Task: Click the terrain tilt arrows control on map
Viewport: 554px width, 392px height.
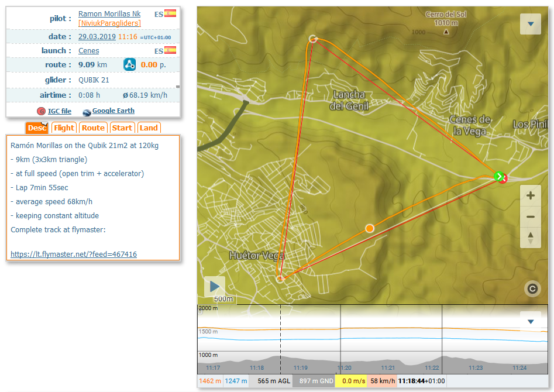Action: [531, 238]
